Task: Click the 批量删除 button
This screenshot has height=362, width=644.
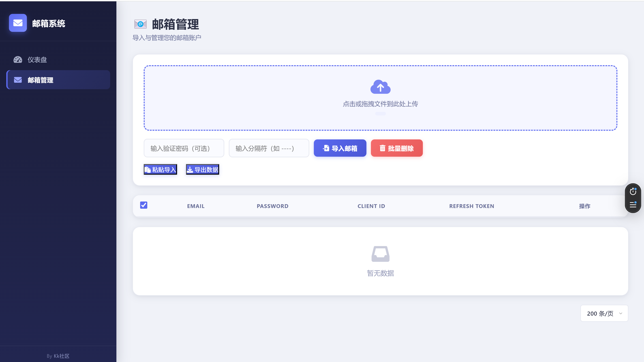Action: [x=397, y=148]
